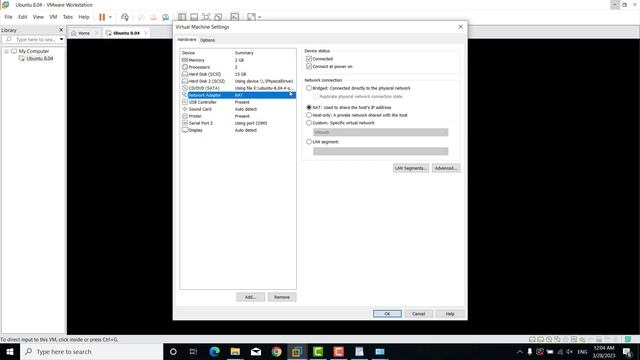Select the Host-only radio button
The height and width of the screenshot is (360, 640).
point(309,115)
